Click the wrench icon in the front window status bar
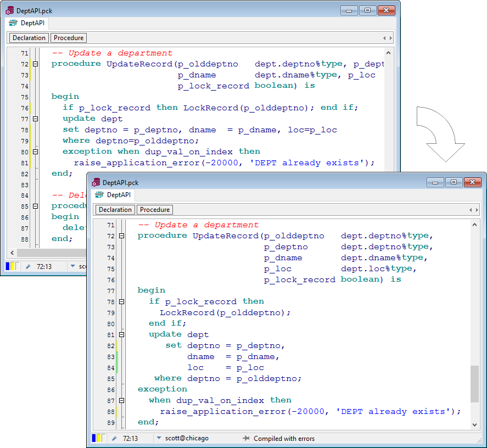Screen dimensions: 487x448 pyautogui.click(x=114, y=439)
